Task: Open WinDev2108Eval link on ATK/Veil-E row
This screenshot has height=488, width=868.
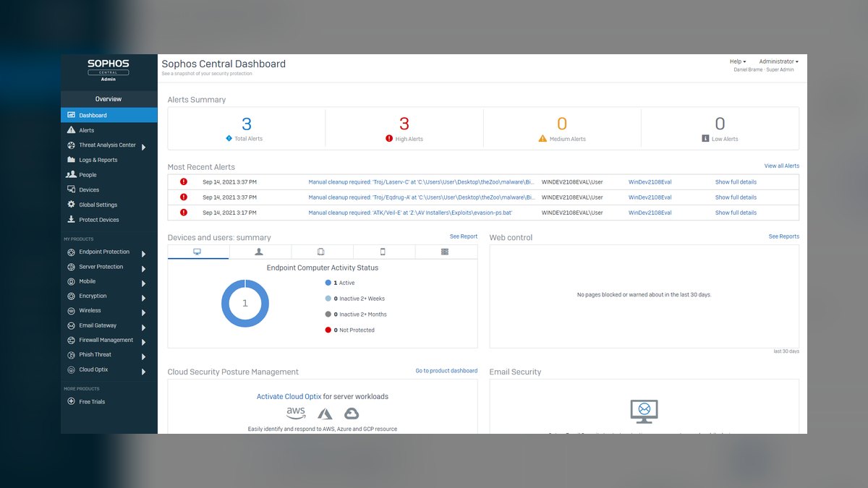Action: pos(650,213)
